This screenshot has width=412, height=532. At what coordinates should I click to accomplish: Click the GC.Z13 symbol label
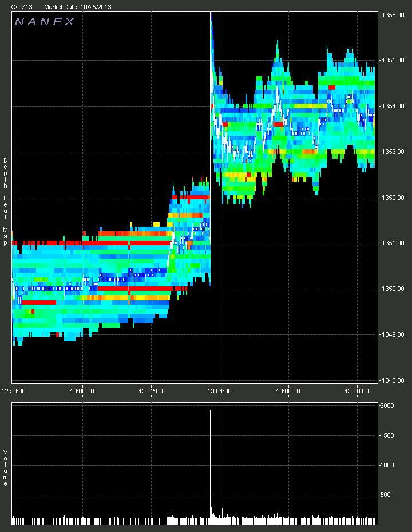tap(22, 7)
